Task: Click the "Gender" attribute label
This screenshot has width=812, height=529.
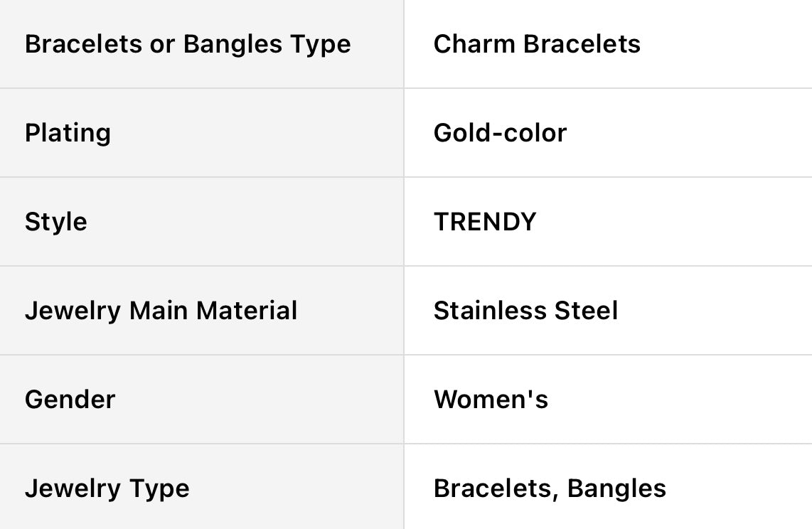Action: tap(70, 400)
